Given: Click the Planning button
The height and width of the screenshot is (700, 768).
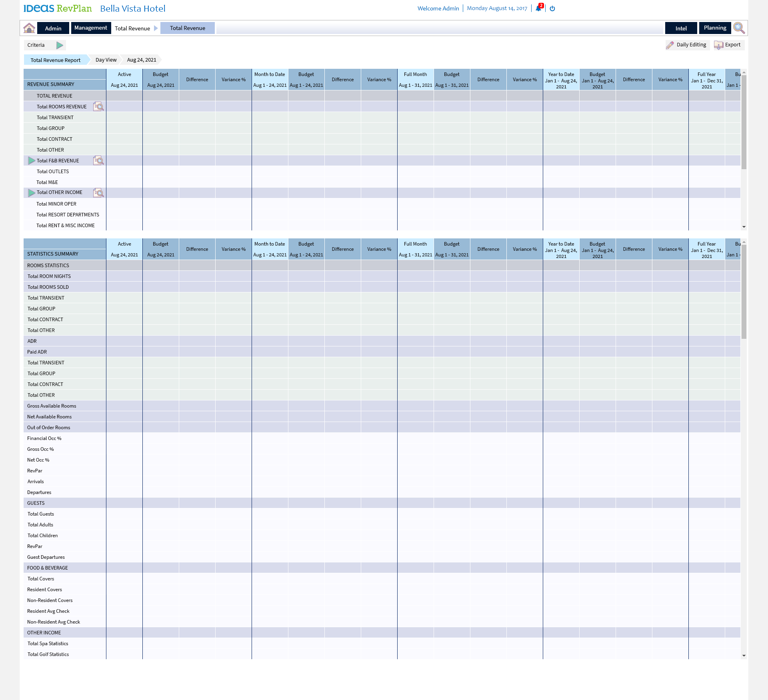Looking at the screenshot, I should (715, 28).
